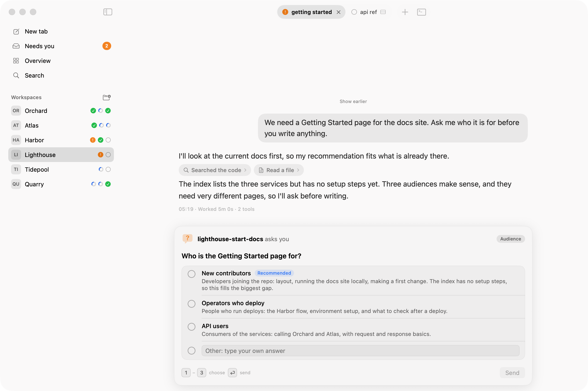Open the terminal panel icon
The width and height of the screenshot is (588, 391).
click(421, 12)
